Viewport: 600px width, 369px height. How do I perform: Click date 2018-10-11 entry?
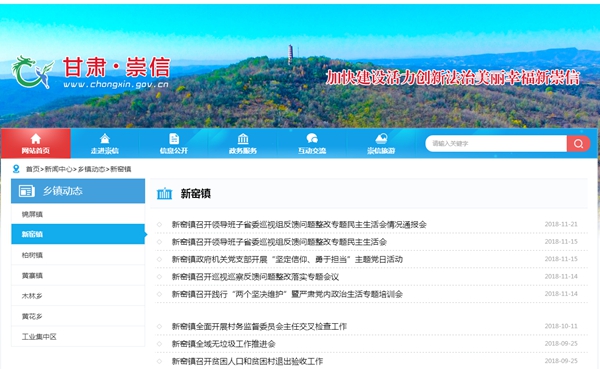(x=561, y=326)
